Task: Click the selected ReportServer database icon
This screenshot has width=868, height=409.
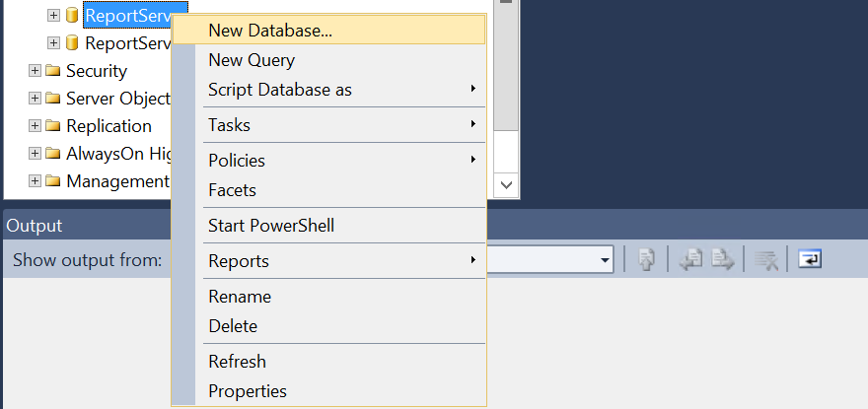Action: click(72, 16)
